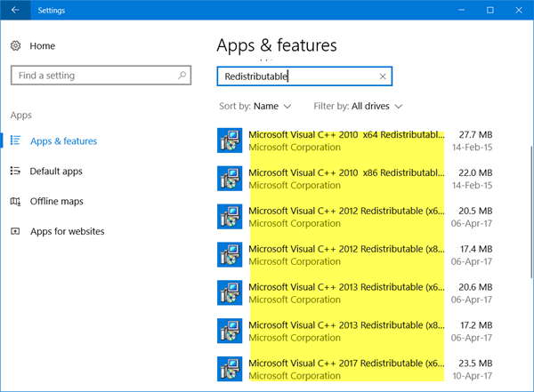Select the Visual C++ 2013 Redistributable 17.2 MB entry
The height and width of the screenshot is (392, 534).
(346, 332)
